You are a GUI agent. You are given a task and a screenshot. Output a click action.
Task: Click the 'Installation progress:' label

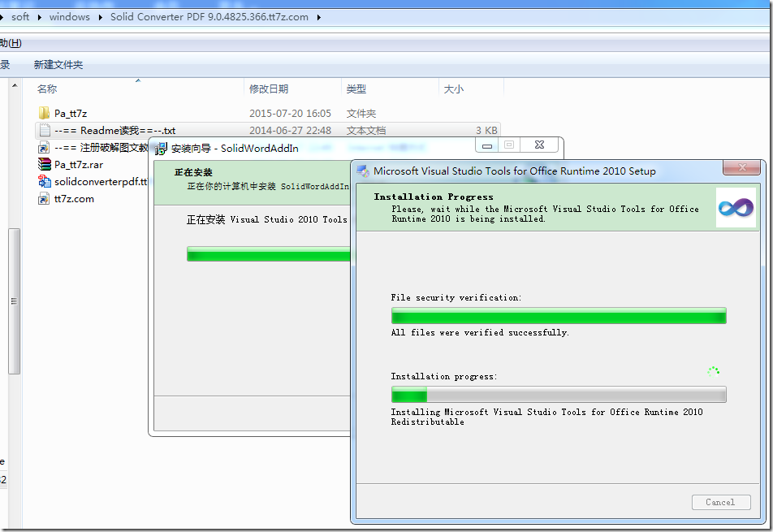point(443,377)
